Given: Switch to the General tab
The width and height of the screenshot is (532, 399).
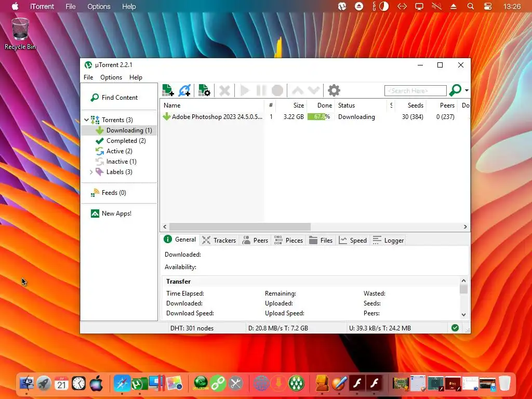Looking at the screenshot, I should click(x=180, y=240).
